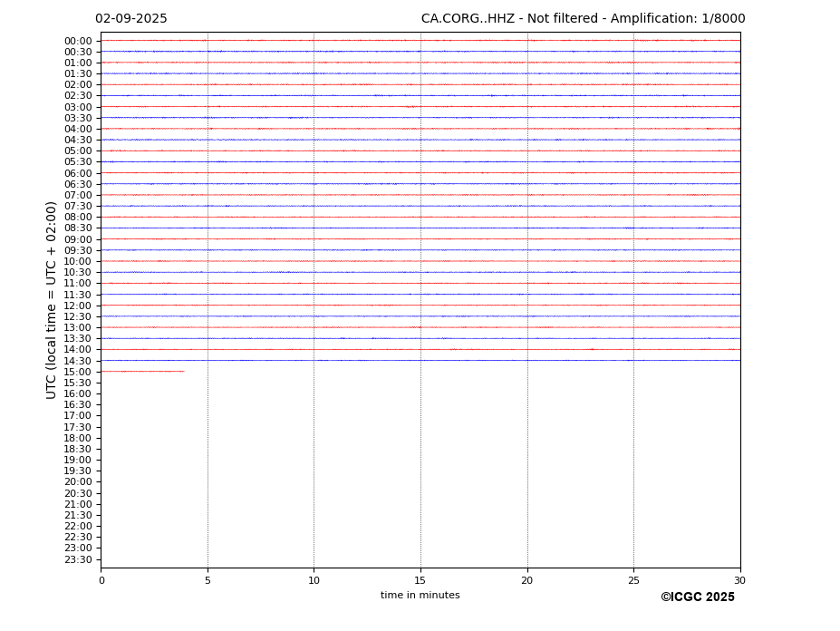Click the 06:00 time row label
This screenshot has width=840, height=631.
[78, 173]
